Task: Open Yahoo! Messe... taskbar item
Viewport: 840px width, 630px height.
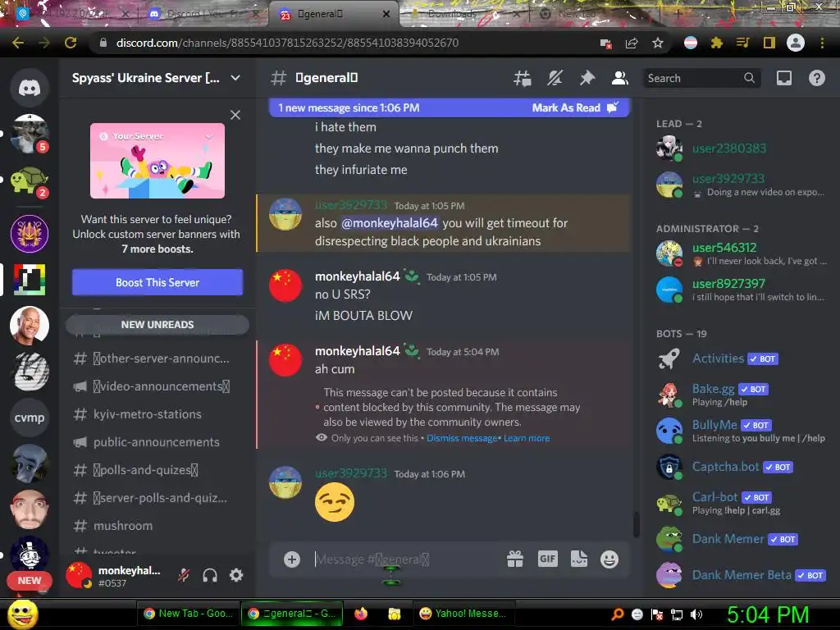Action: [x=463, y=614]
